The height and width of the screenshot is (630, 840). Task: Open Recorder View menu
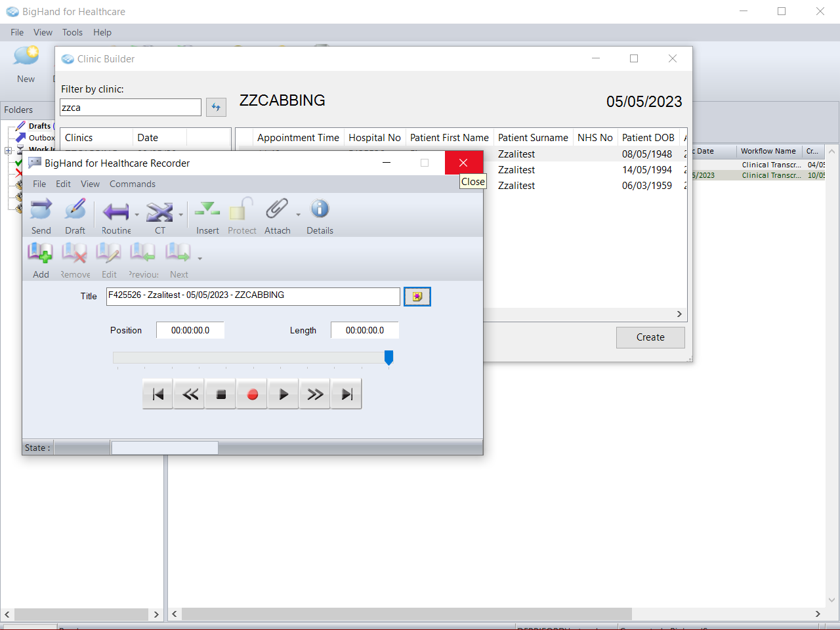coord(90,184)
